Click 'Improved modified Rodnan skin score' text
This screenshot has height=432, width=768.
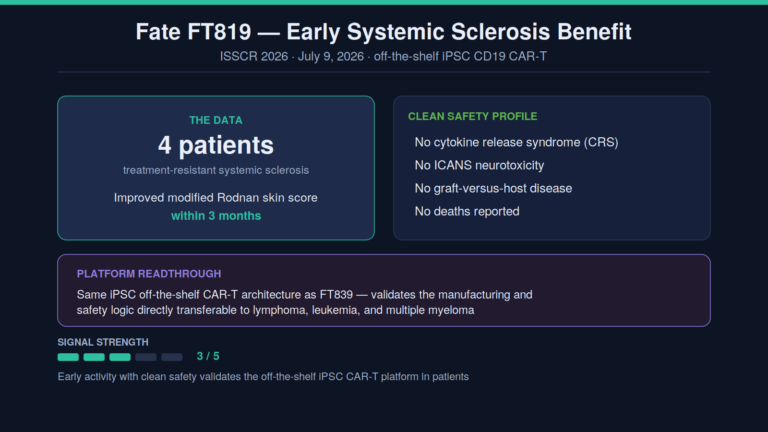point(216,197)
